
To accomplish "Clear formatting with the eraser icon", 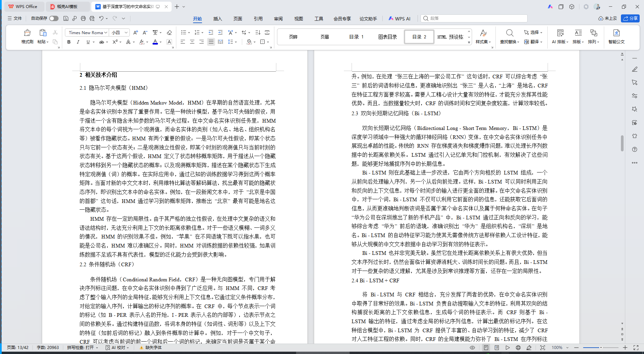I will (169, 32).
